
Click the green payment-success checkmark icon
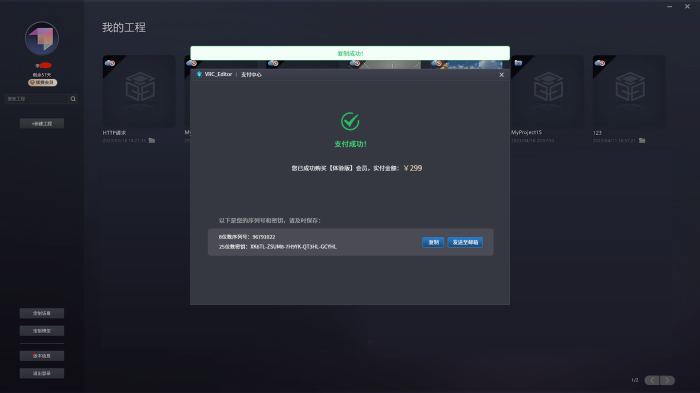pos(350,121)
